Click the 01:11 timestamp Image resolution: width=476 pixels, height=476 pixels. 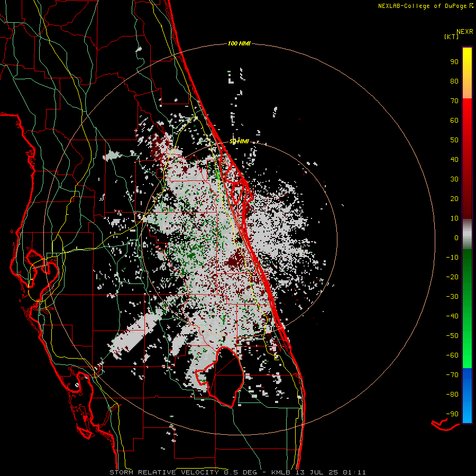[354, 472]
